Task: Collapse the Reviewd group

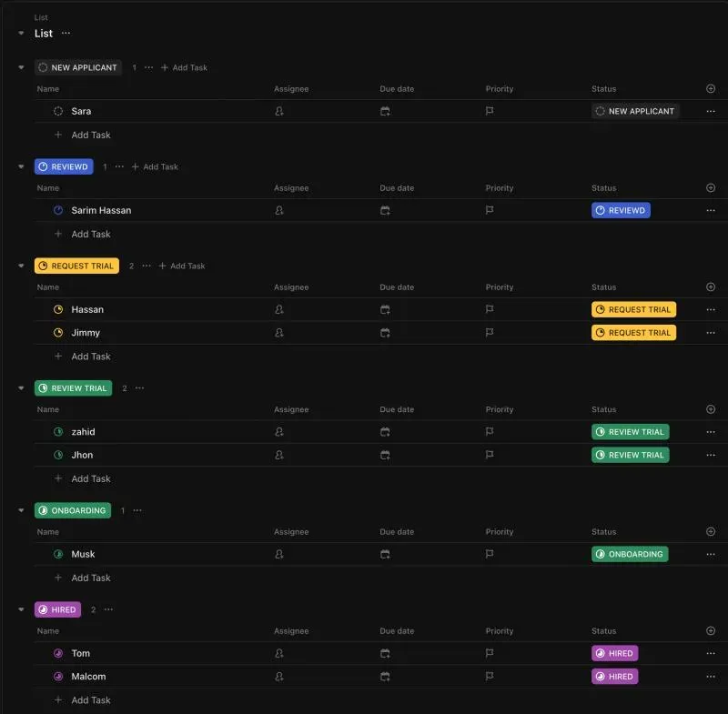Action: pos(21,167)
